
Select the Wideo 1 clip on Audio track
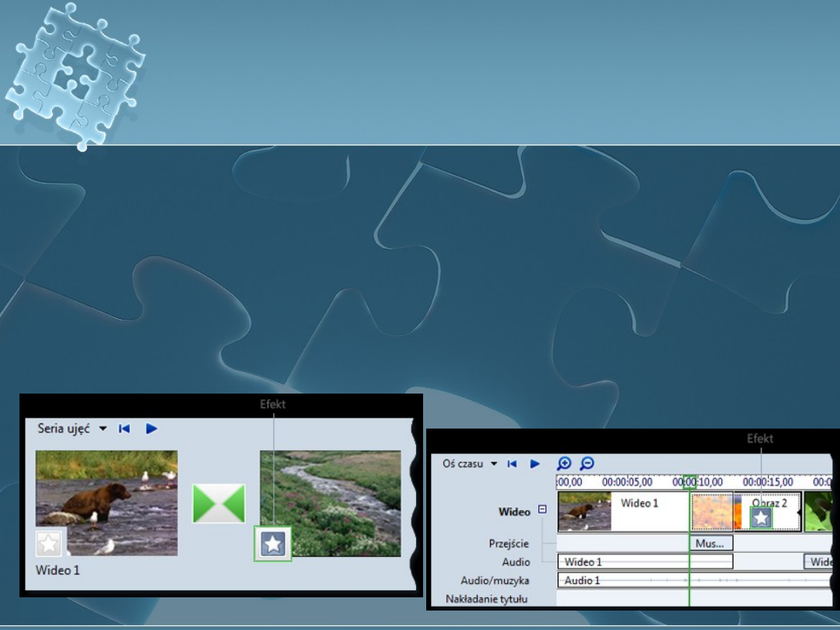tap(644, 562)
